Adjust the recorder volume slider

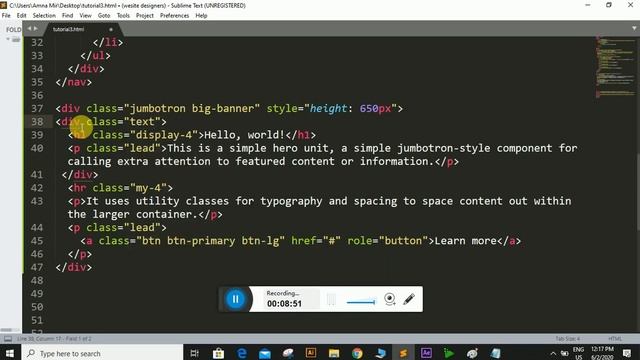click(361, 302)
